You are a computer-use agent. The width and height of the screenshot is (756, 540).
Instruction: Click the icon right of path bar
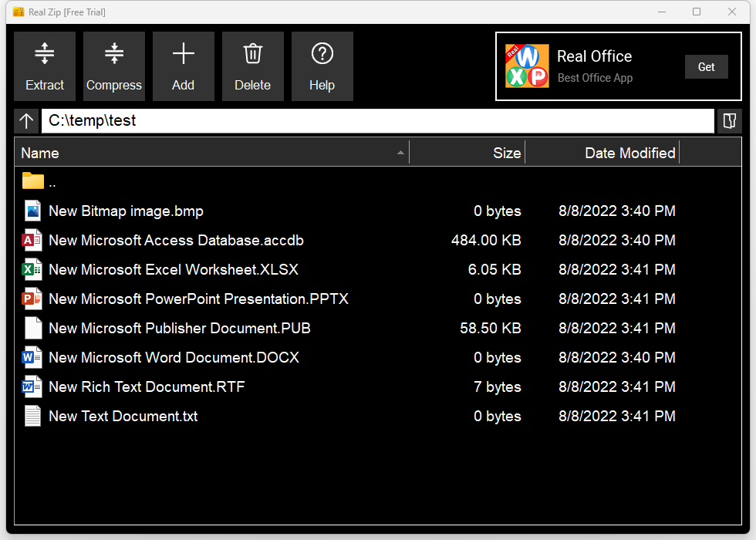pyautogui.click(x=729, y=121)
